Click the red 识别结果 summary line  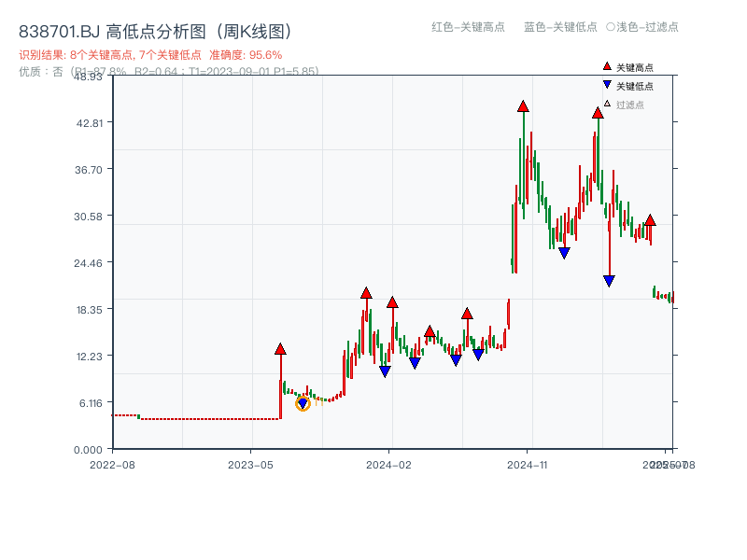point(150,55)
